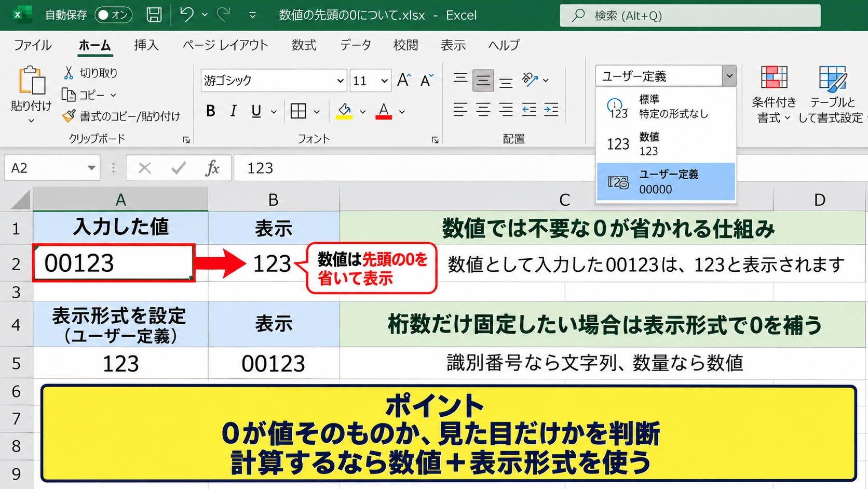The width and height of the screenshot is (868, 489).
Task: Activate the format painter brush
Action: (69, 116)
